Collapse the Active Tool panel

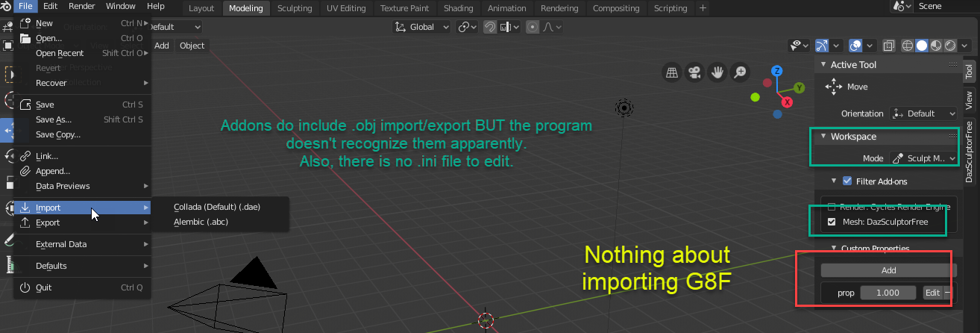pyautogui.click(x=823, y=65)
